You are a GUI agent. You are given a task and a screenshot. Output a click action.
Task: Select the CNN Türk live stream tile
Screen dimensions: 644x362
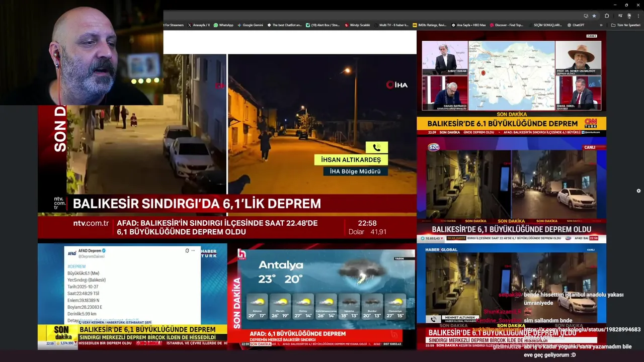point(511,83)
